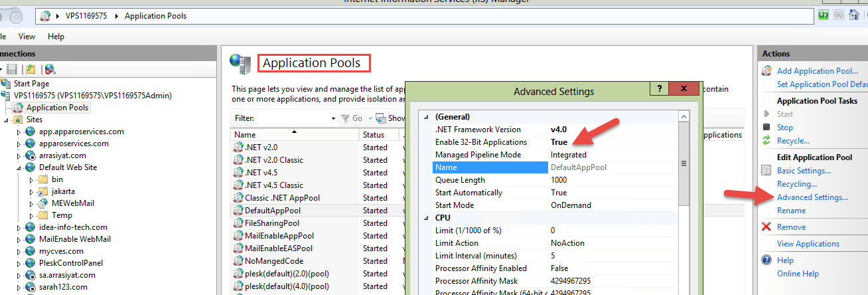The image size is (868, 295).
Task: Click Recycling link in Actions
Action: coord(797,184)
